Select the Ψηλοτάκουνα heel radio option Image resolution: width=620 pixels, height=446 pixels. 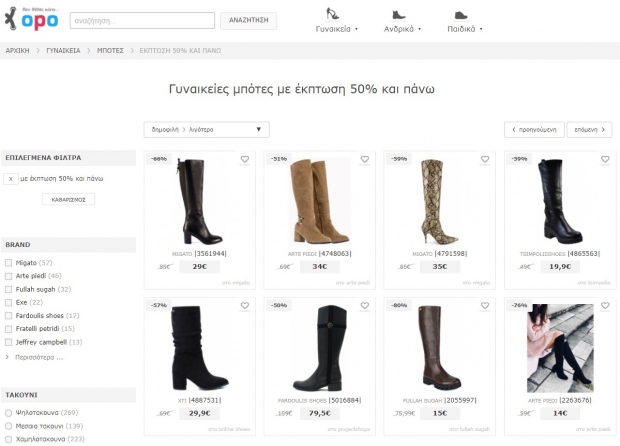[x=8, y=413]
